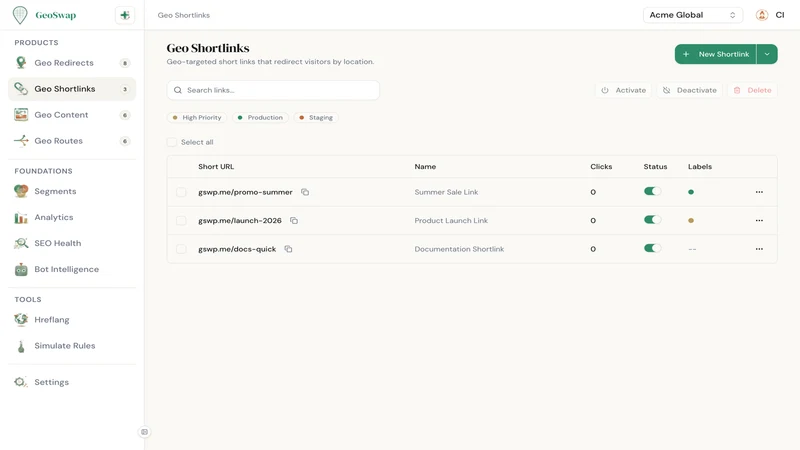The width and height of the screenshot is (800, 450).
Task: Click the Delete button
Action: click(x=753, y=90)
